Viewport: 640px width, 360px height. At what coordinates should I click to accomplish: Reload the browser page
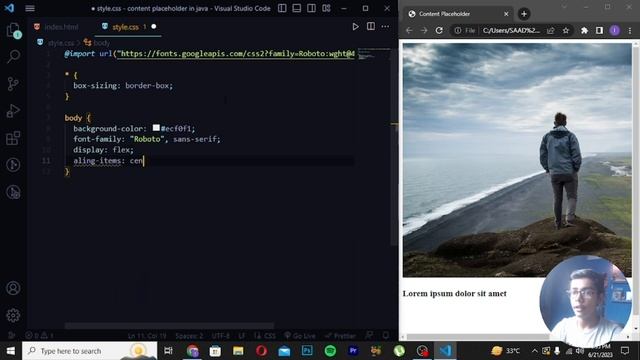tap(439, 30)
